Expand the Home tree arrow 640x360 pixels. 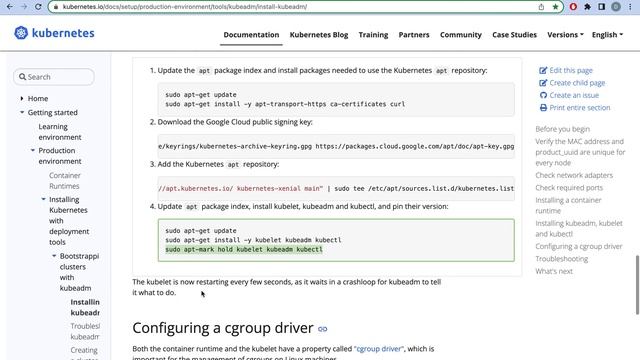[x=22, y=98]
